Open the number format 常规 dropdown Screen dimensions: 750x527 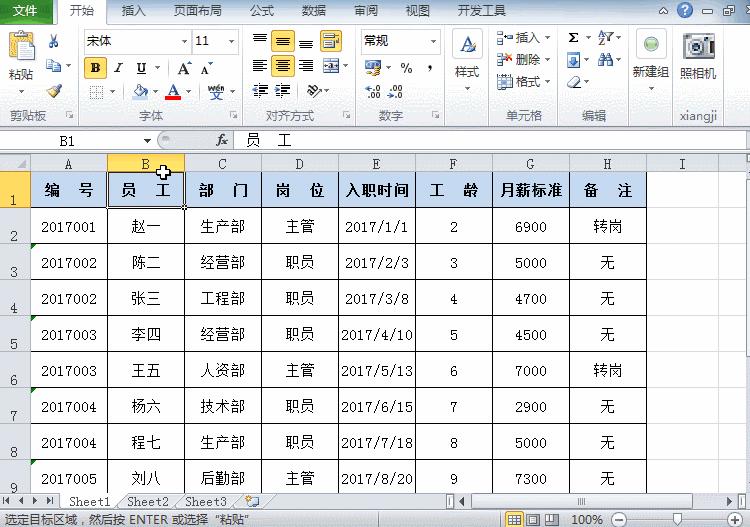pos(433,42)
